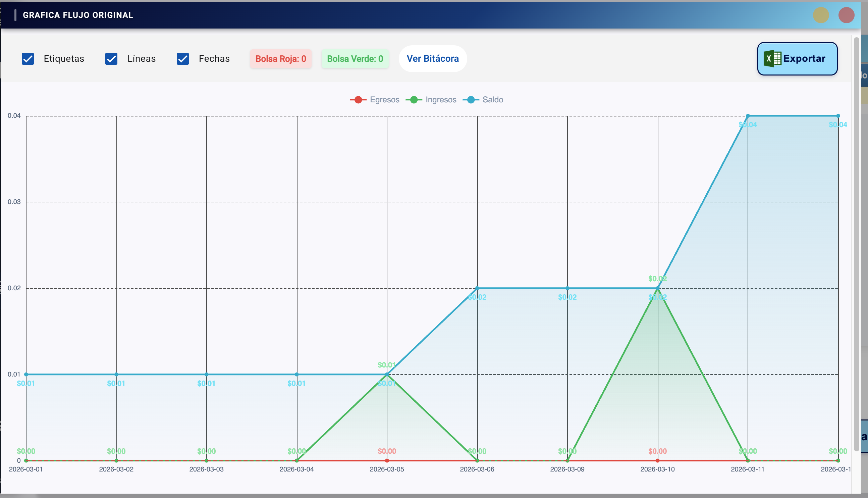Screen dimensions: 868x498
Task: Click the vertical scrollbar on right
Action: pos(856,239)
